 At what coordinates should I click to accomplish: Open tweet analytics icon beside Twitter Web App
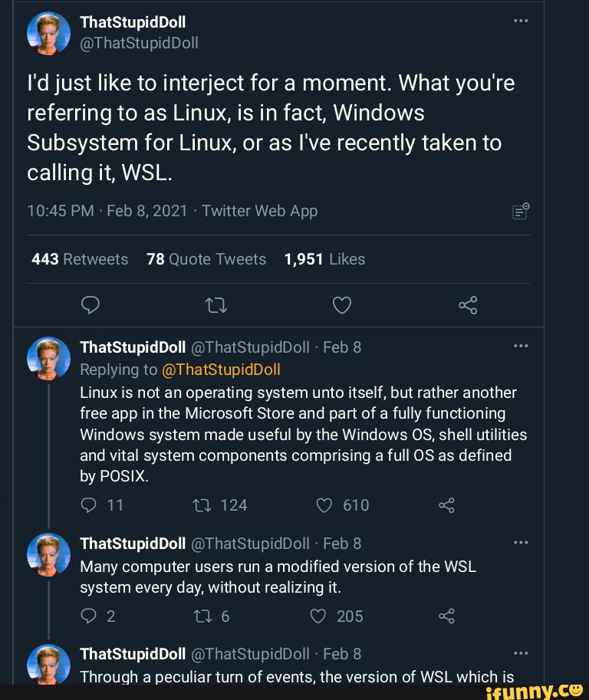[x=520, y=212]
